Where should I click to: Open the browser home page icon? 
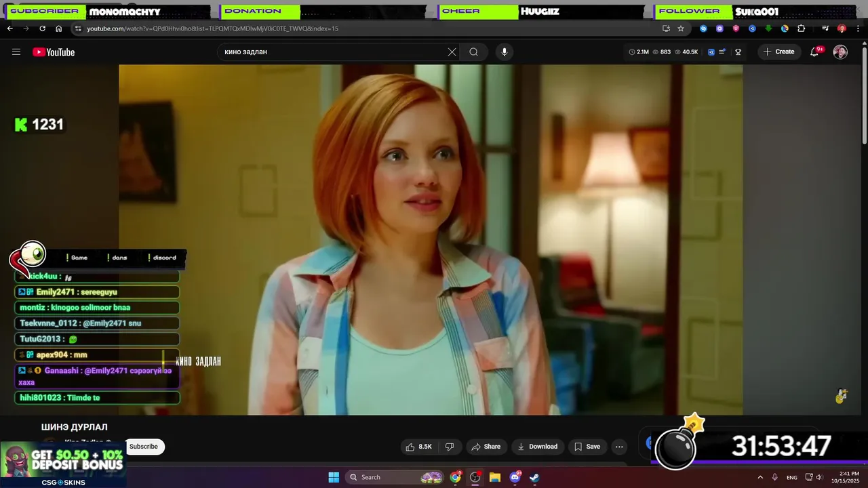tap(59, 28)
